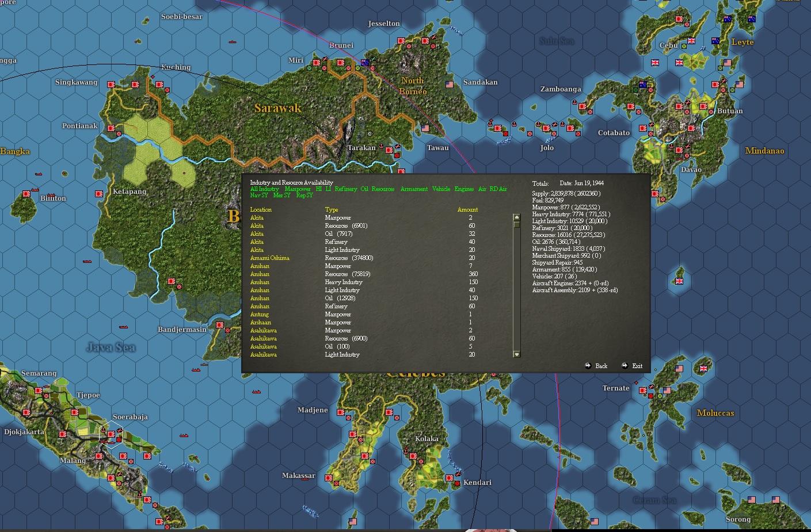Click the scrollbar down arrow in the list
Screen dimensions: 811x532
coord(516,354)
